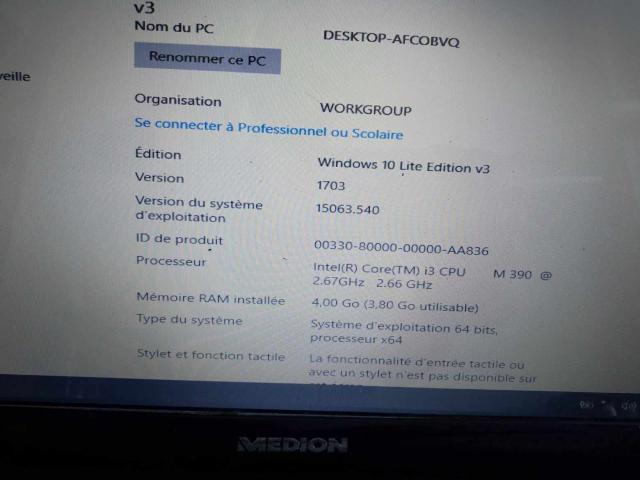This screenshot has height=480, width=640.
Task: Select product ID 00330-80000-00000-AA836
Action: click(x=401, y=248)
